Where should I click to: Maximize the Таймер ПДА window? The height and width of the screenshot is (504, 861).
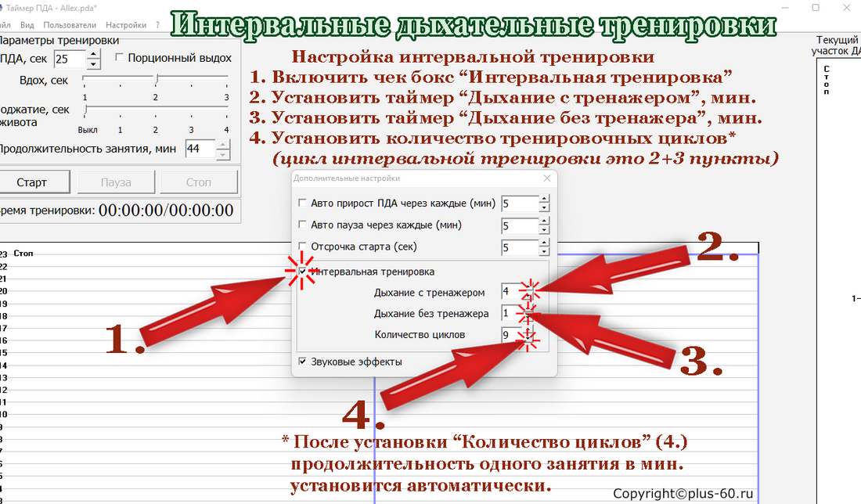pyautogui.click(x=816, y=7)
